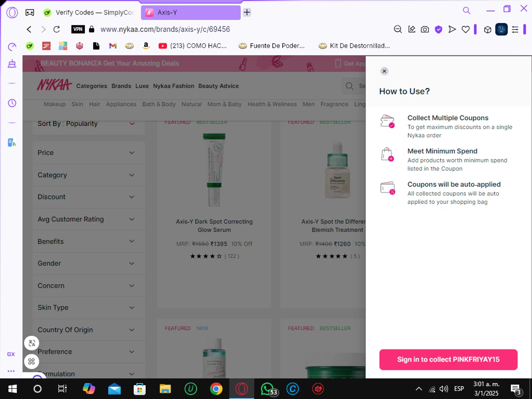Viewport: 532px width, 399px height.
Task: Expand the Preference filter
Action: [89, 352]
